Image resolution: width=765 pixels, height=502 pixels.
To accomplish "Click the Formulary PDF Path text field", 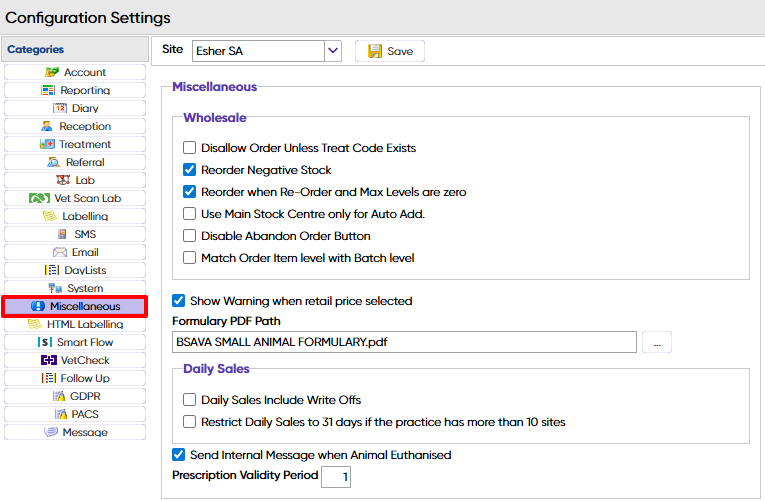I will click(x=404, y=343).
